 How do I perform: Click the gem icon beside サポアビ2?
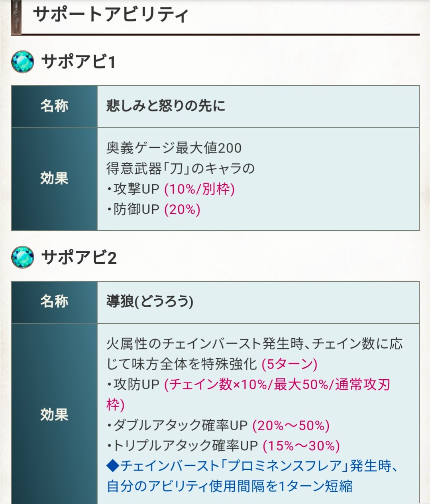23,257
